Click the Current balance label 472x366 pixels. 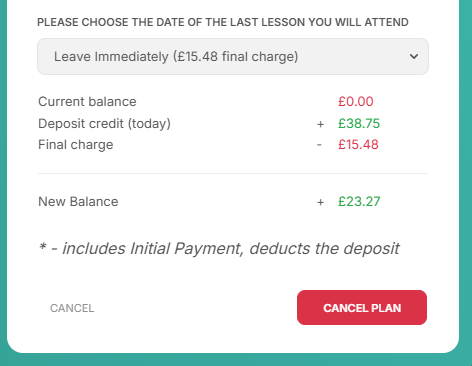point(87,101)
